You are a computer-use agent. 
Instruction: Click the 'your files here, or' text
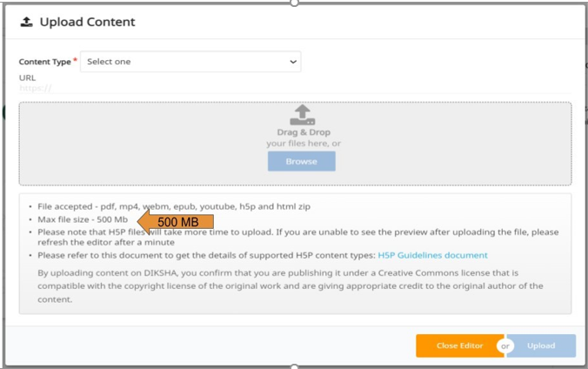coord(303,143)
